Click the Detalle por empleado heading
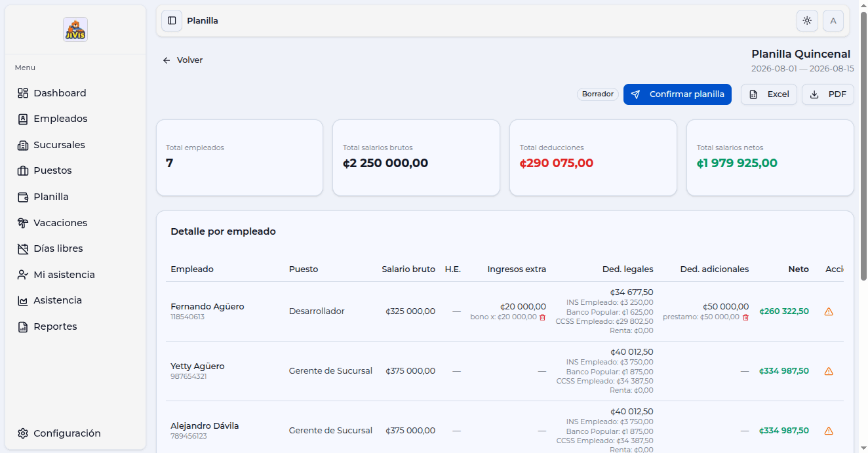Viewport: 868px width, 453px height. tap(223, 231)
